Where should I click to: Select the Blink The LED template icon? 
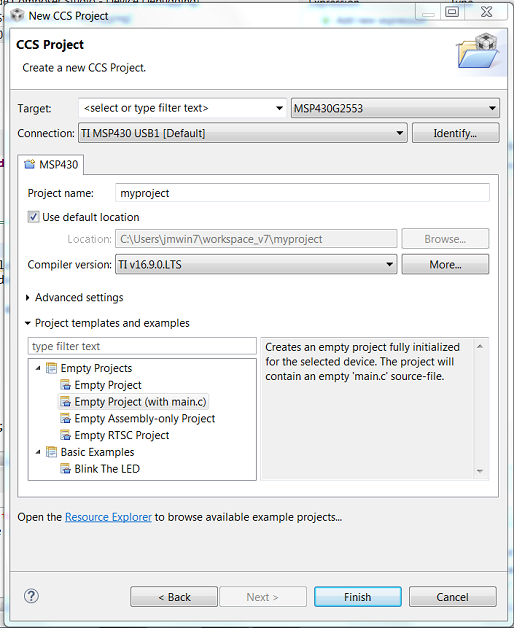coord(66,469)
